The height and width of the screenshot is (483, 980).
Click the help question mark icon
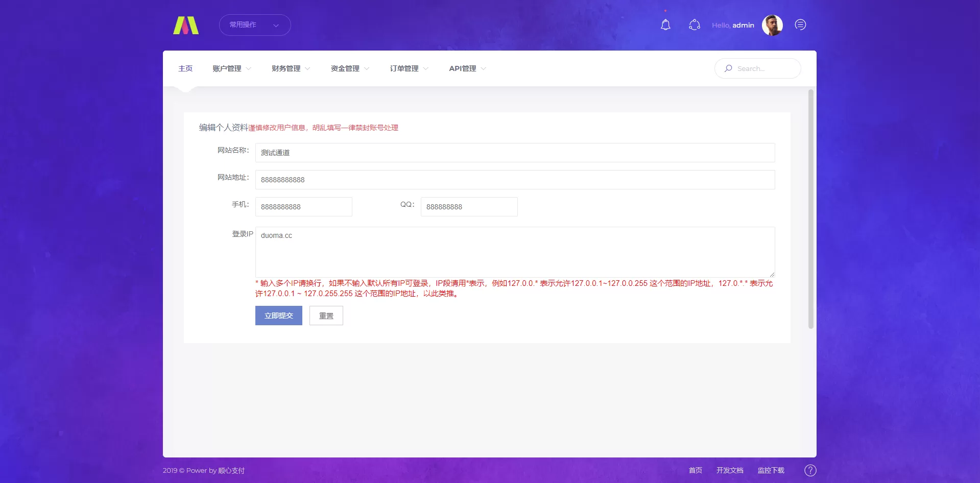coord(810,470)
